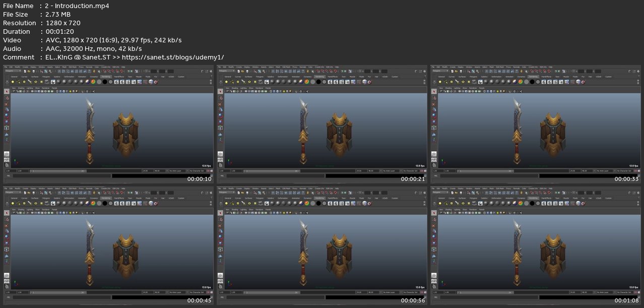Expand the Polygons menu set dropdown in the 00:00:10 frame
This screenshot has width=644, height=308.
click(x=13, y=71)
